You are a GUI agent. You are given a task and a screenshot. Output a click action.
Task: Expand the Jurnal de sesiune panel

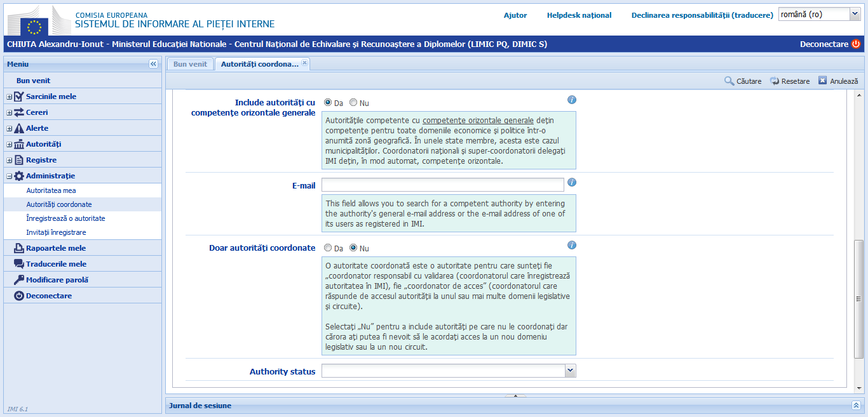(x=856, y=405)
